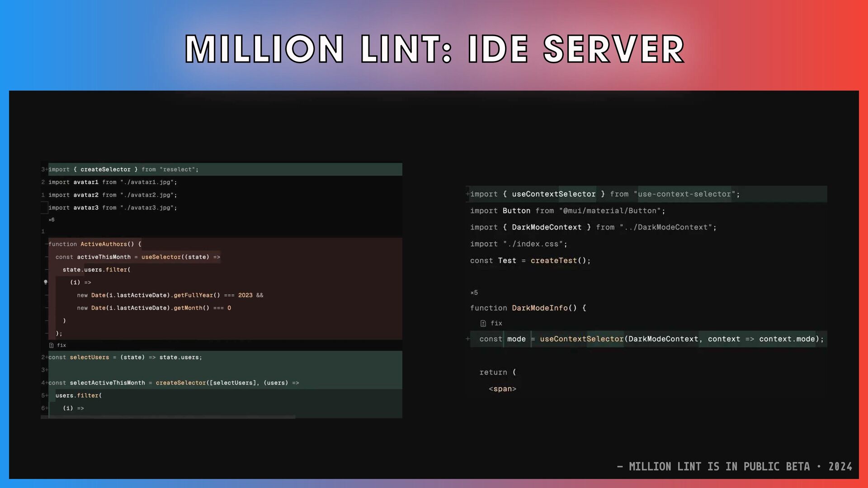Click the plus marker beside useContextSelector import

tap(467, 194)
